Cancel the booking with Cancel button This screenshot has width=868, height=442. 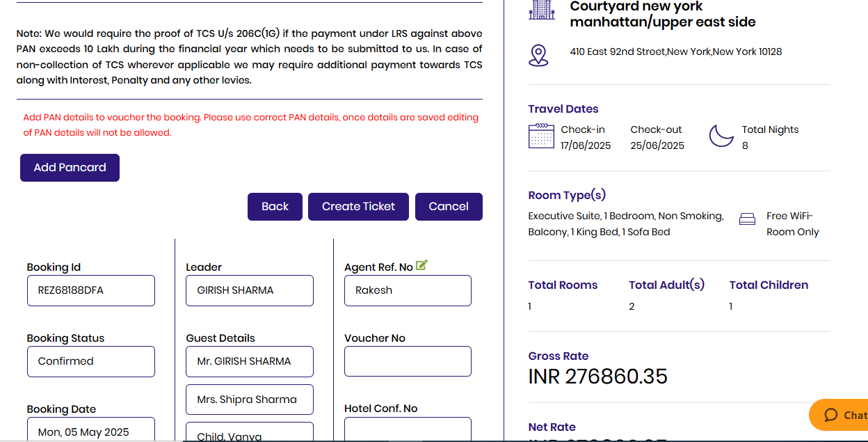(x=449, y=207)
